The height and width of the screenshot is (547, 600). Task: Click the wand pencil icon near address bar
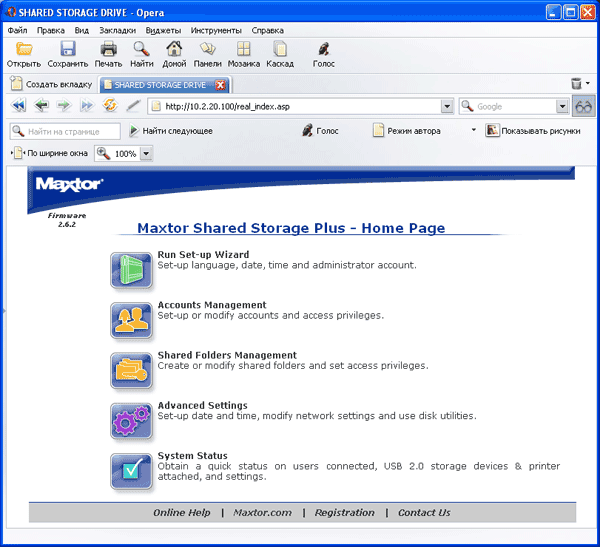coord(133,106)
